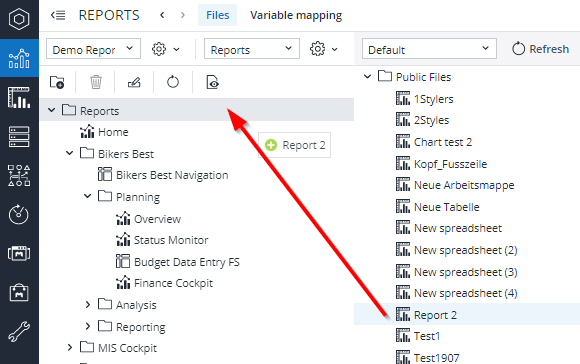Click the Bikers Best Navigation frameset icon
The width and height of the screenshot is (580, 364).
pyautogui.click(x=105, y=175)
